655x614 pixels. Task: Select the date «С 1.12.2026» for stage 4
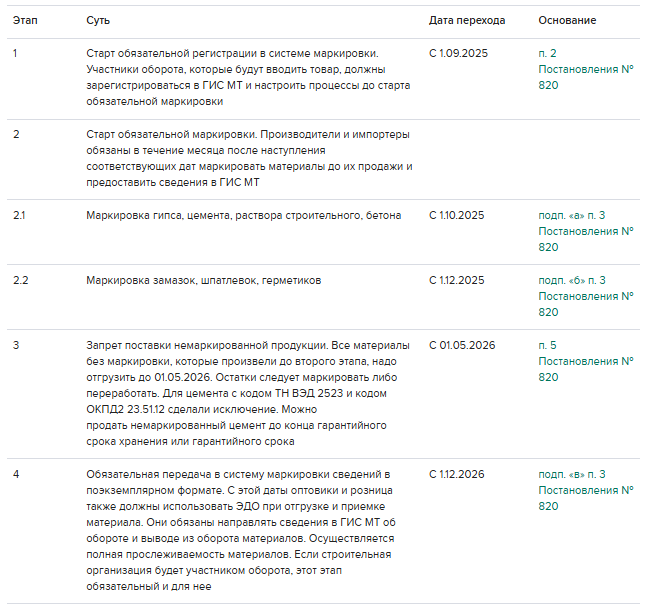point(456,474)
